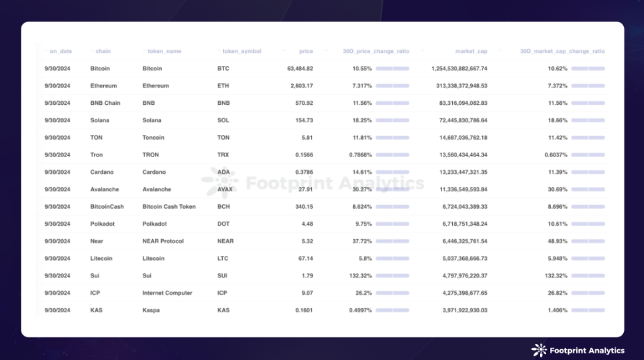
Task: Sort by the market_cap column header
Action: click(473, 51)
